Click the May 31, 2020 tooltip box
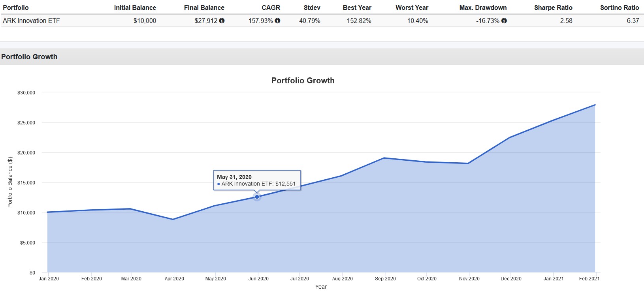The width and height of the screenshot is (644, 293). [x=257, y=180]
